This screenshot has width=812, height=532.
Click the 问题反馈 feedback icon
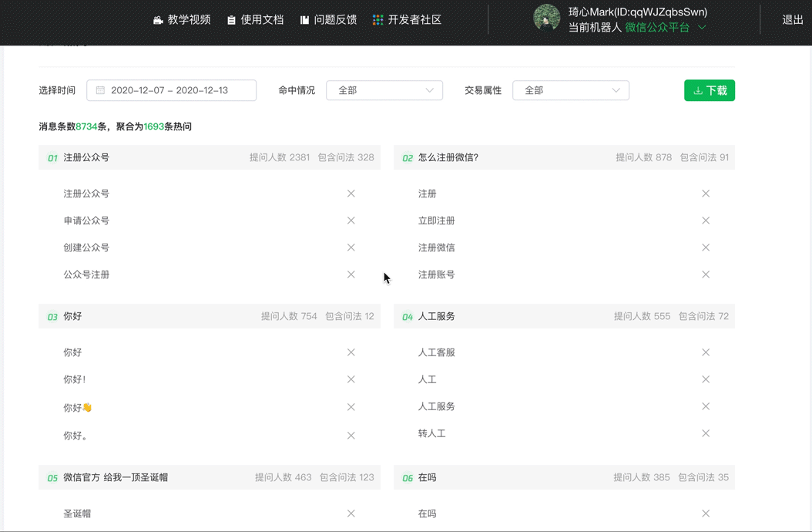[304, 20]
